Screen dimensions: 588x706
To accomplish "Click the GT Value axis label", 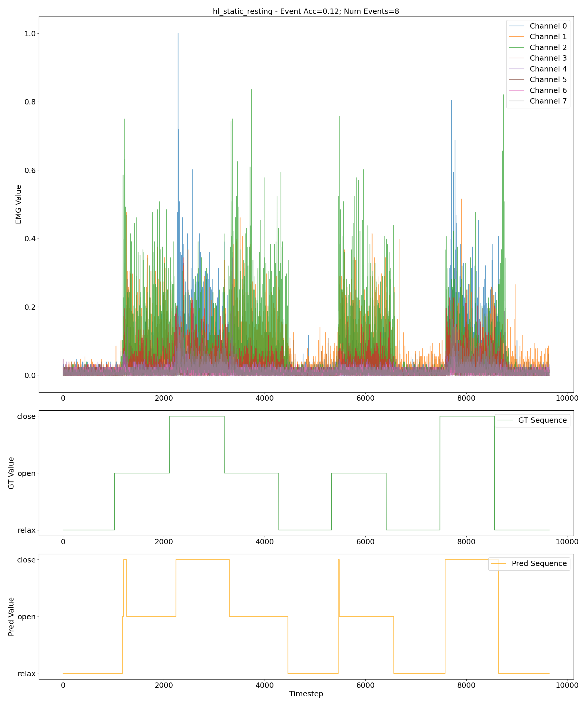I will (11, 473).
